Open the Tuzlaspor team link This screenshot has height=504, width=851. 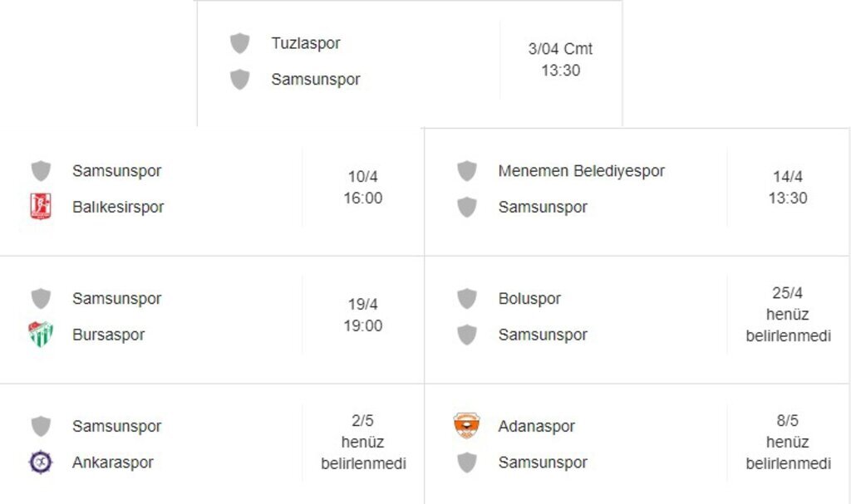pyautogui.click(x=305, y=43)
